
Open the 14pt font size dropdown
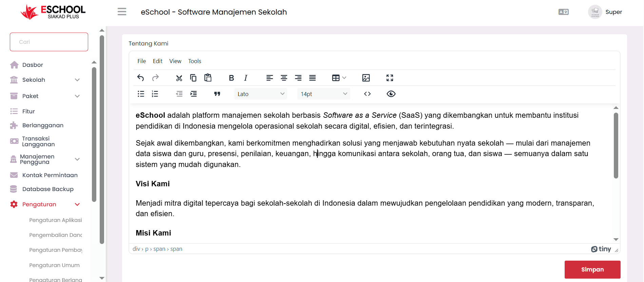(324, 94)
